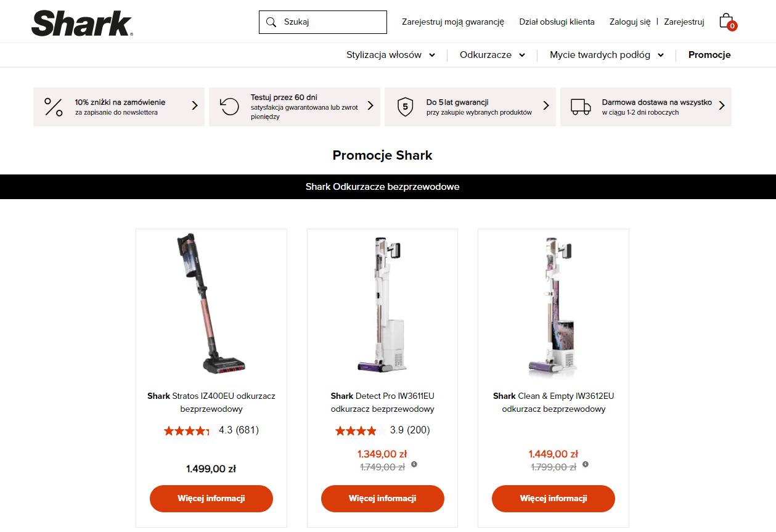Click info icon beside Detect Pro old price
Image resolution: width=776 pixels, height=532 pixels.
coord(414,464)
